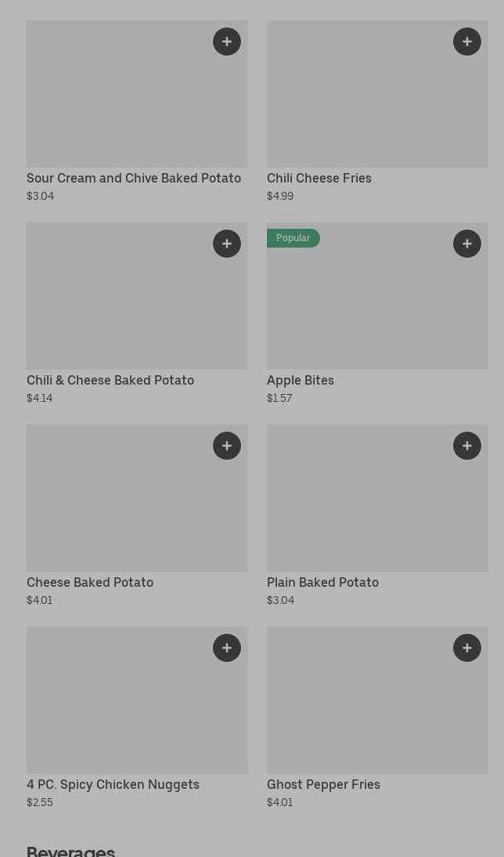Add Ghost Pepper Fries to cart
This screenshot has width=504, height=857.
pos(467,648)
